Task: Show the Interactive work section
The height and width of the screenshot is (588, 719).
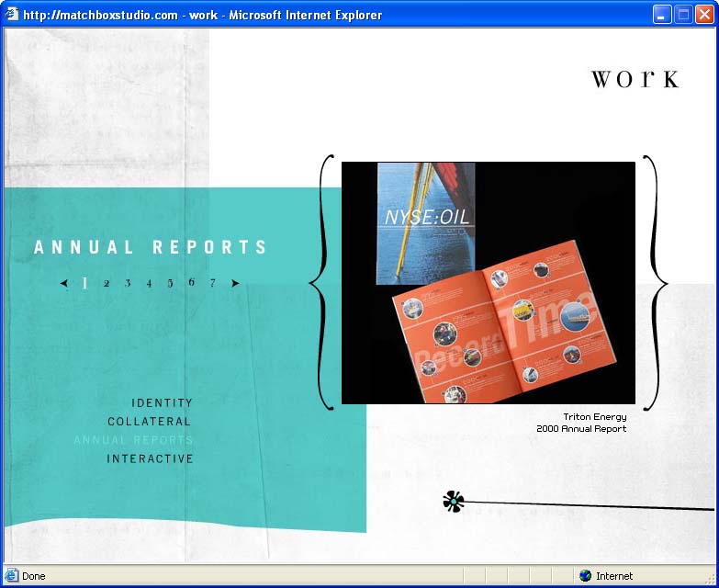Action: click(150, 458)
